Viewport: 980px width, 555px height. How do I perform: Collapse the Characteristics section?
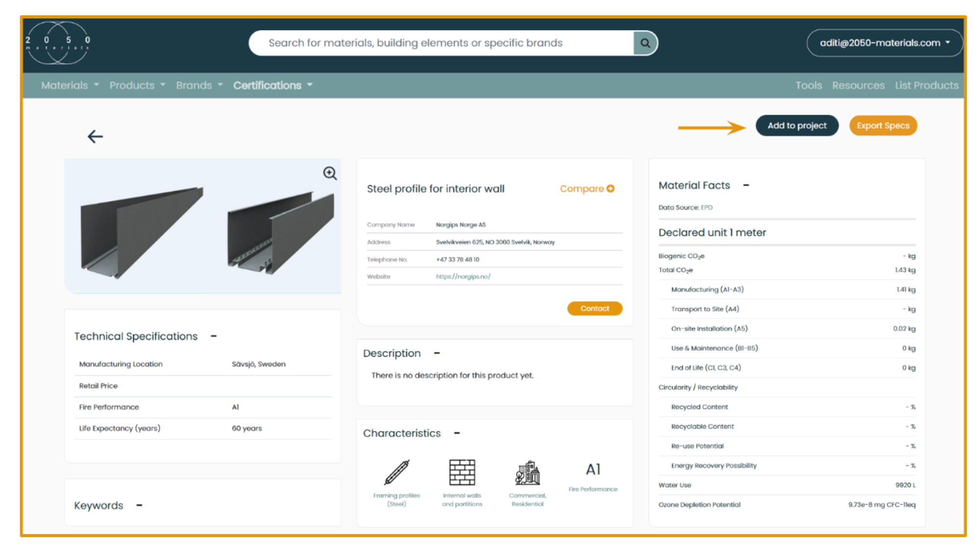pos(457,433)
